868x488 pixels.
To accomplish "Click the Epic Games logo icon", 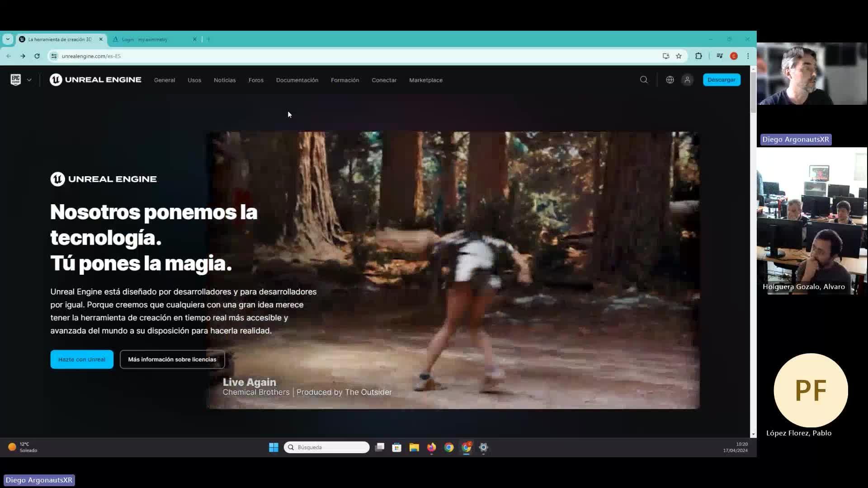I will pyautogui.click(x=15, y=80).
